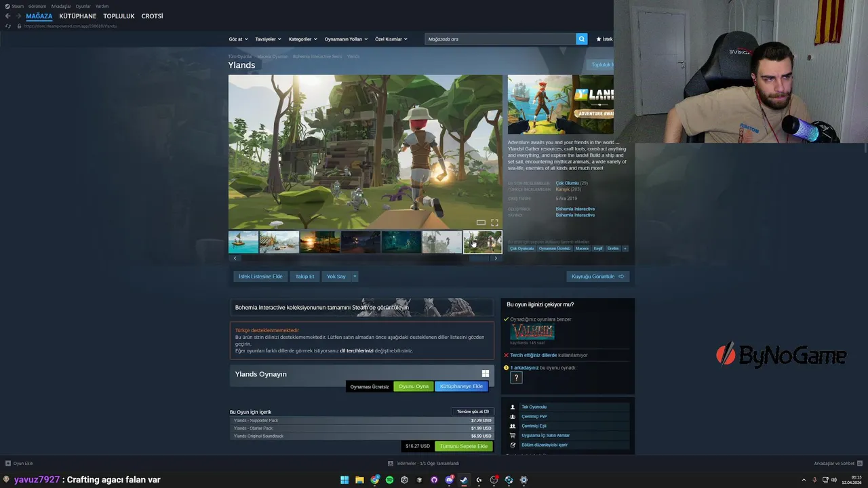The height and width of the screenshot is (488, 868).
Task: Show hidden system tray icons
Action: [804, 480]
